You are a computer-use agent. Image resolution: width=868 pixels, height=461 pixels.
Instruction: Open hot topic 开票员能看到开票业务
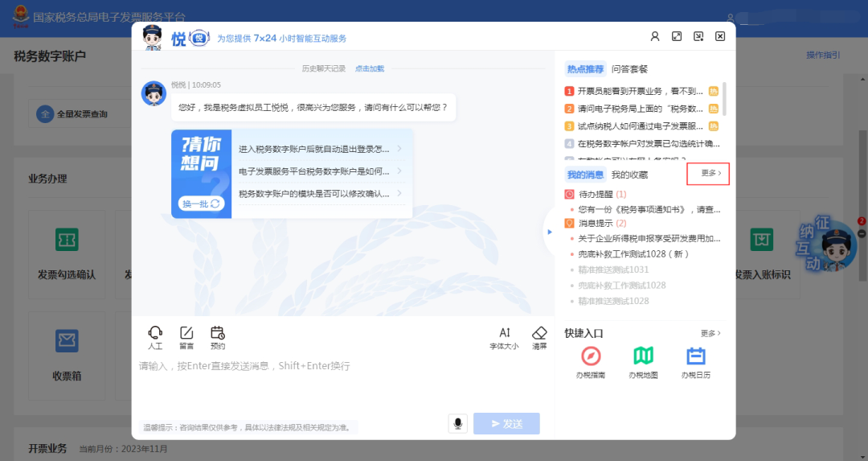(641, 91)
